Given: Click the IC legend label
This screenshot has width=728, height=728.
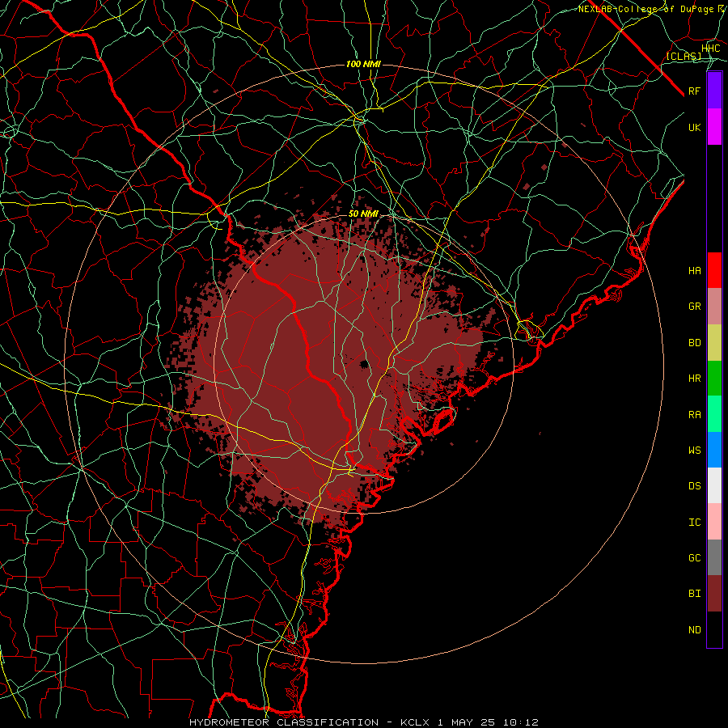Looking at the screenshot, I should tap(695, 523).
